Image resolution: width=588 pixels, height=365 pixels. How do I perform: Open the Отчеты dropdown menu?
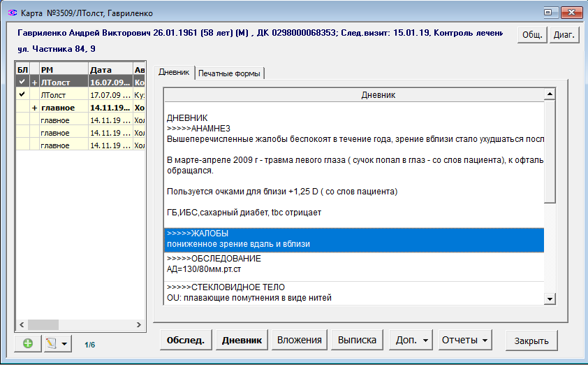(x=463, y=340)
